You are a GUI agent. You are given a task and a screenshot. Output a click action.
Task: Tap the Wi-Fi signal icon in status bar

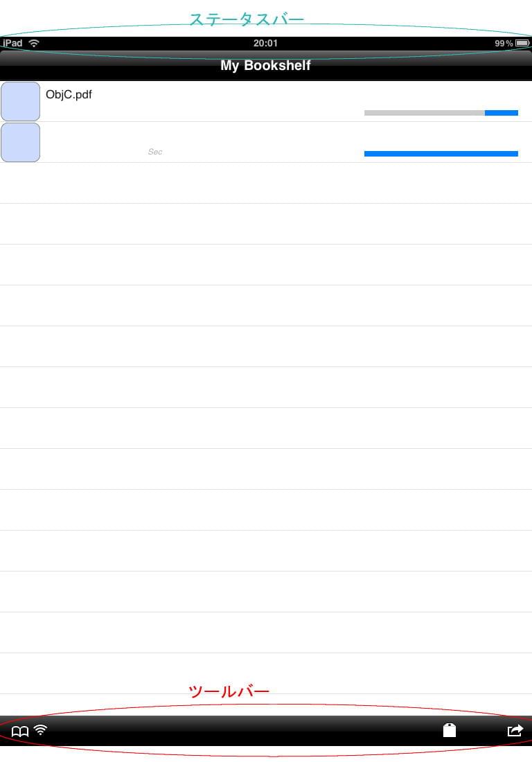click(34, 43)
